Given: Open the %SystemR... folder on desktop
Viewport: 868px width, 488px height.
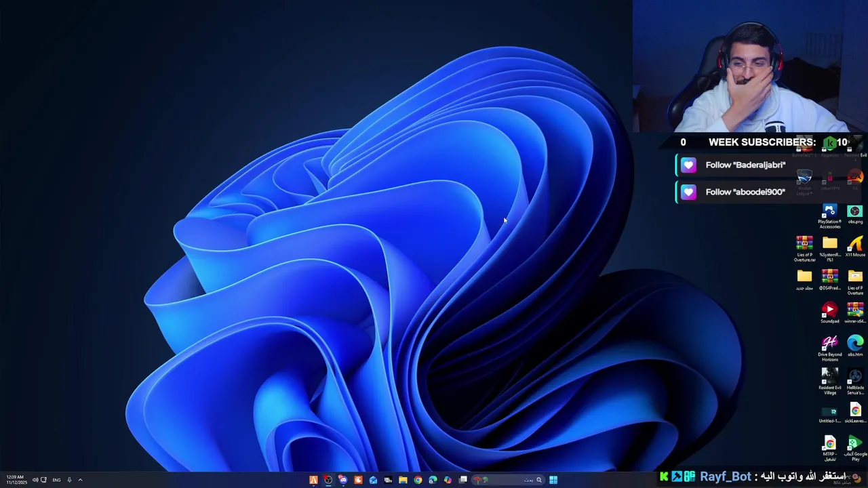Looking at the screenshot, I should [x=830, y=249].
